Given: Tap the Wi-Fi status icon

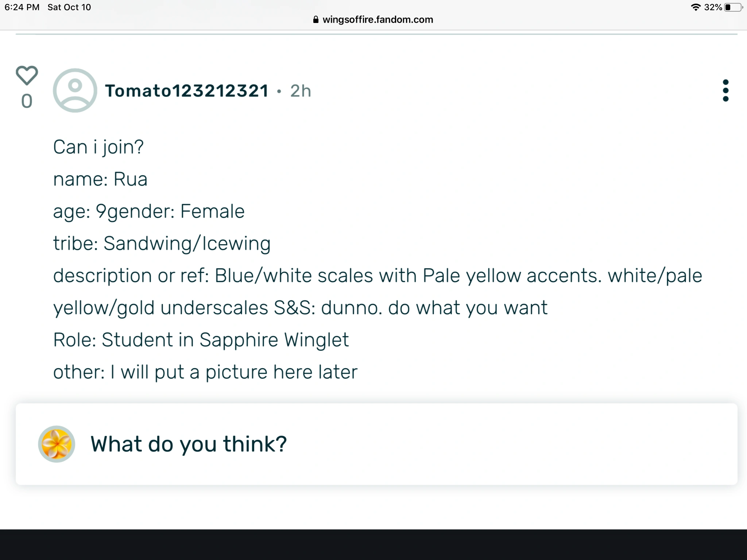Looking at the screenshot, I should point(696,7).
